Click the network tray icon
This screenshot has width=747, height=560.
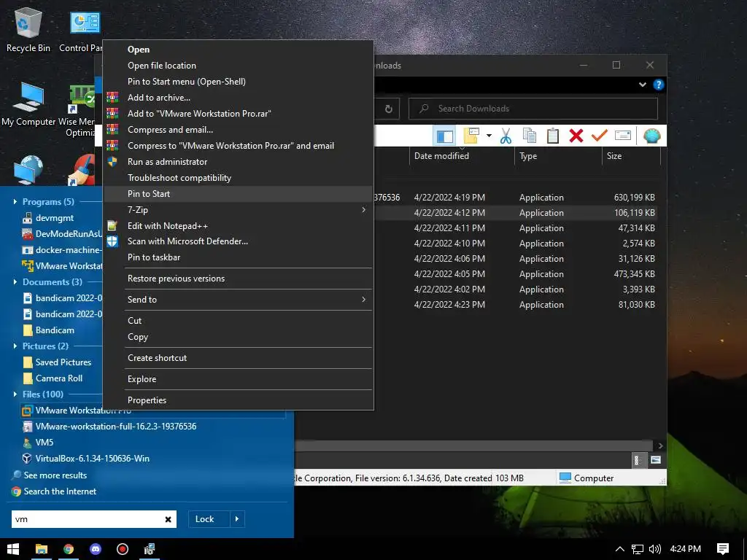pos(638,549)
